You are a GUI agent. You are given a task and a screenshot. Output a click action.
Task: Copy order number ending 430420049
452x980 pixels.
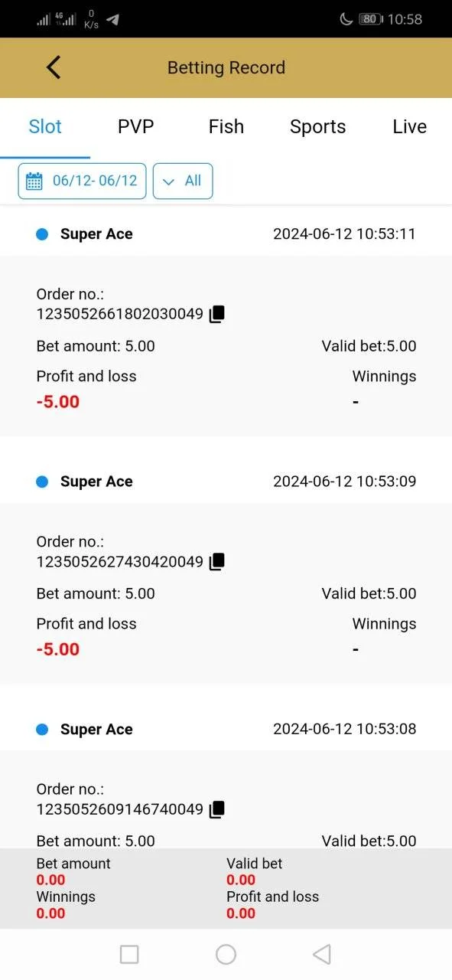coord(217,562)
